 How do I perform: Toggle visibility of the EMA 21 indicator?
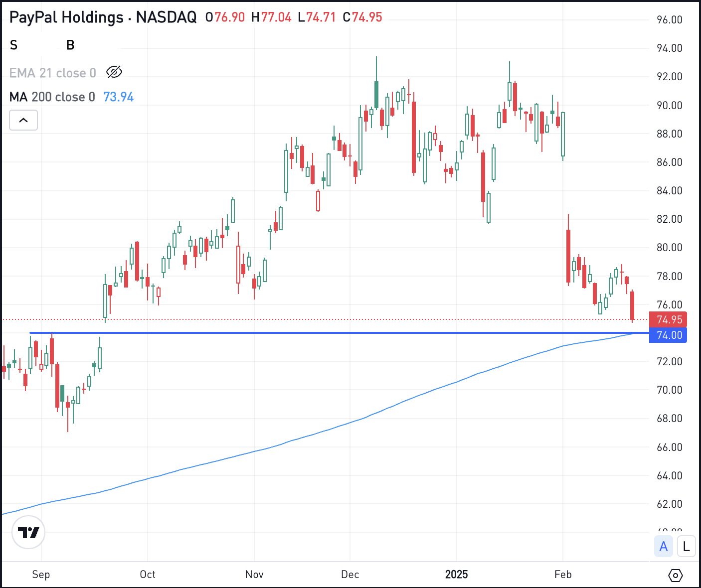tap(114, 72)
